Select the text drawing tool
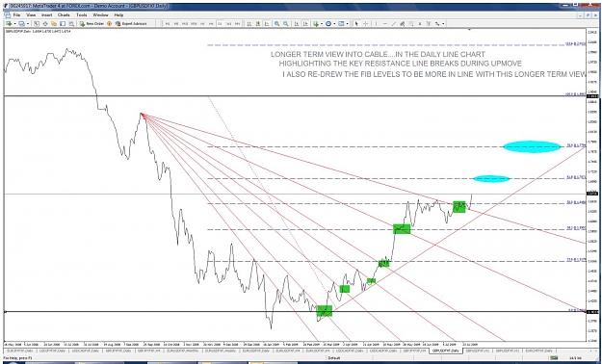This screenshot has height=364, width=602. pyautogui.click(x=420, y=23)
